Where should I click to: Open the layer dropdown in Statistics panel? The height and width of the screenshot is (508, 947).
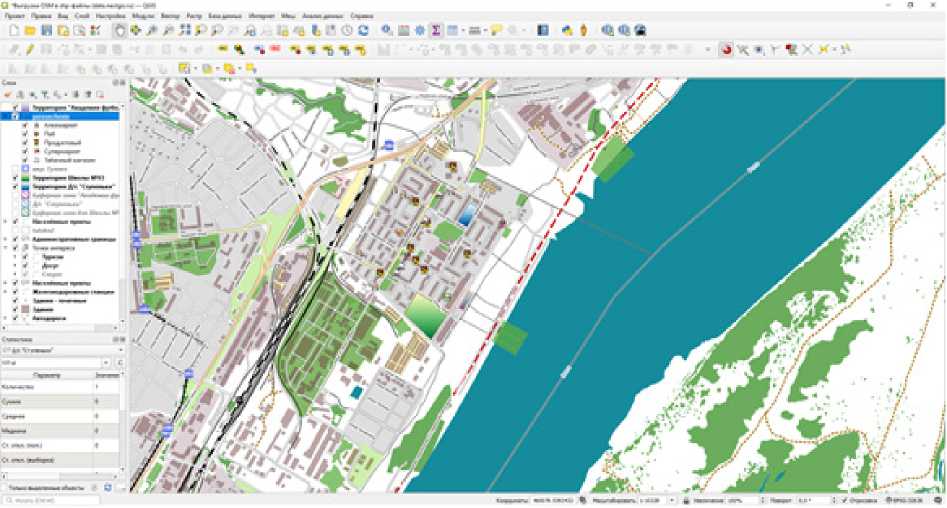click(120, 351)
